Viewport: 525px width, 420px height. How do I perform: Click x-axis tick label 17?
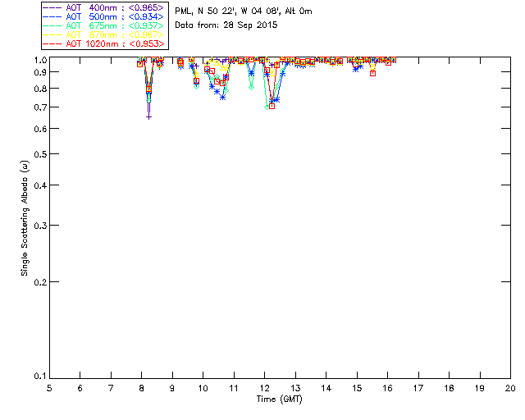418,388
